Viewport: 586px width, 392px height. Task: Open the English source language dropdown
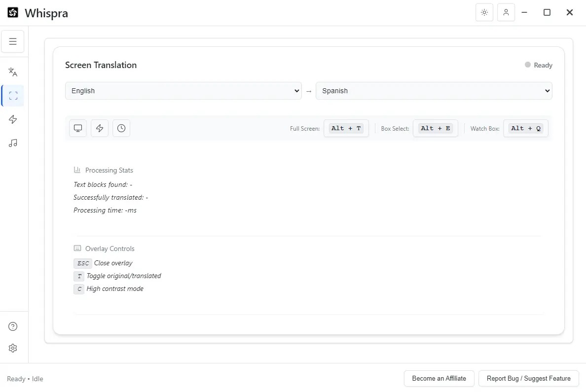click(183, 91)
